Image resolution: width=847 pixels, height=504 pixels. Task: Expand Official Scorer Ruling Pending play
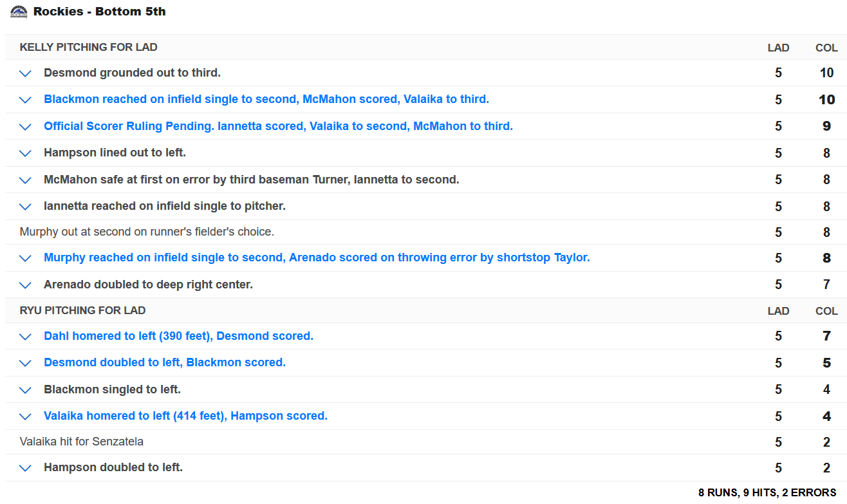(25, 127)
